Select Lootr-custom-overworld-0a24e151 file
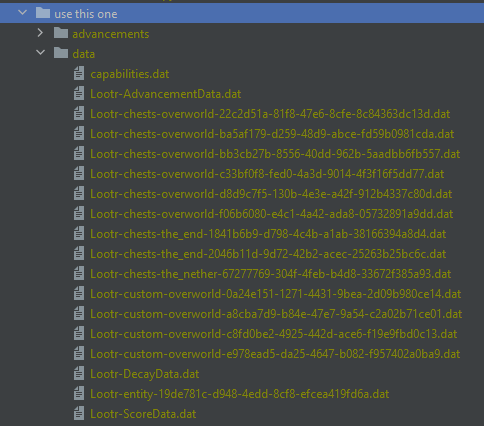484x426 pixels. [276, 294]
